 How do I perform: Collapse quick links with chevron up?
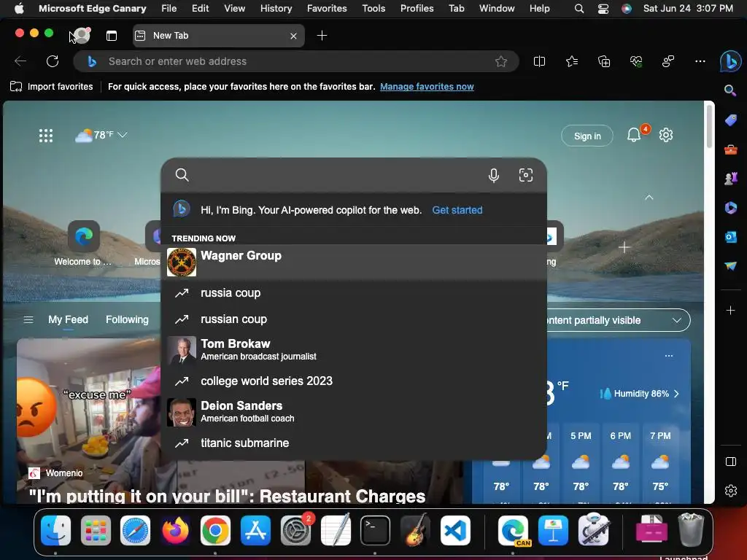649,197
